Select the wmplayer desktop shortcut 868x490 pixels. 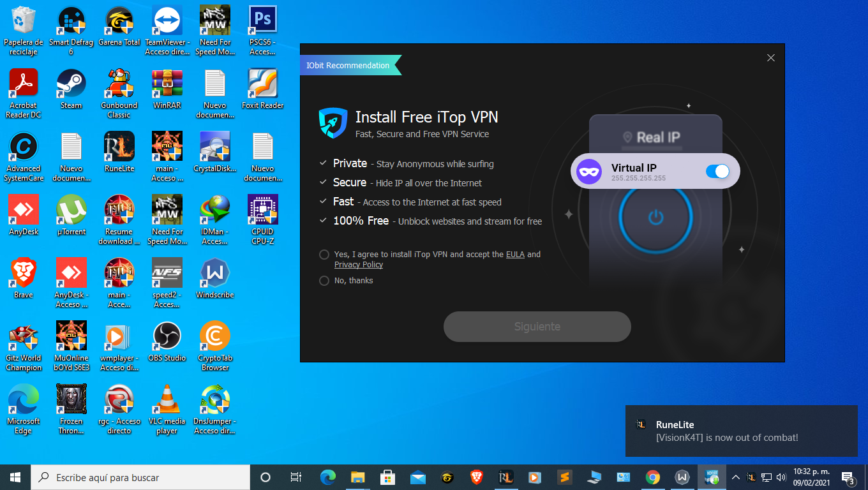pyautogui.click(x=119, y=346)
